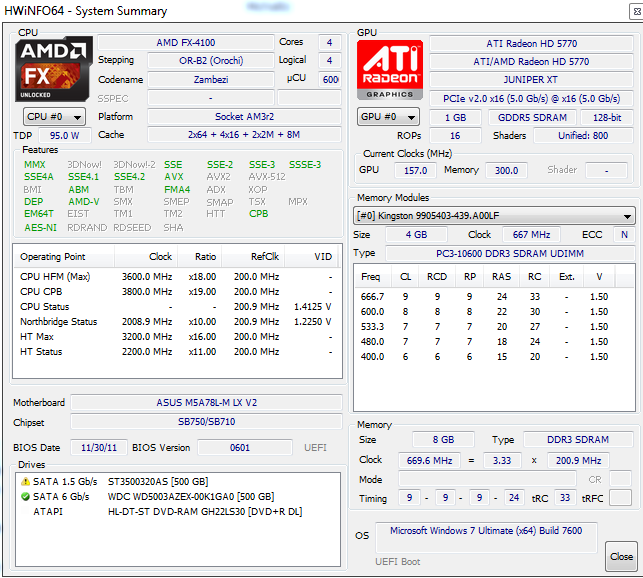Click the AMD FX-4100 CPU name field
Screen dimensions: 643x578
[x=186, y=43]
